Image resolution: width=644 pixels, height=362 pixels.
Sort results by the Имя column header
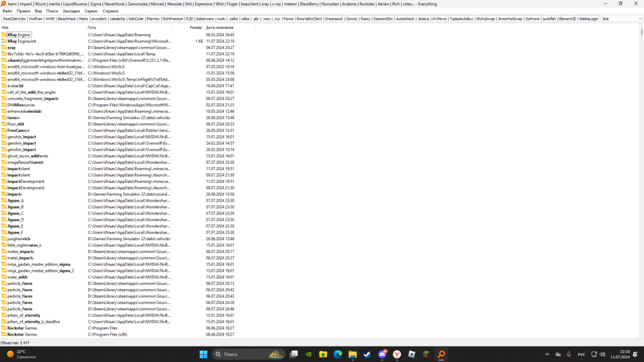point(43,28)
